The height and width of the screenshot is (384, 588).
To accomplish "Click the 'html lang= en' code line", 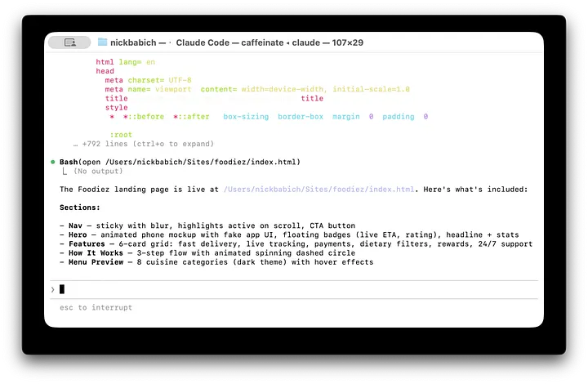I will point(125,62).
